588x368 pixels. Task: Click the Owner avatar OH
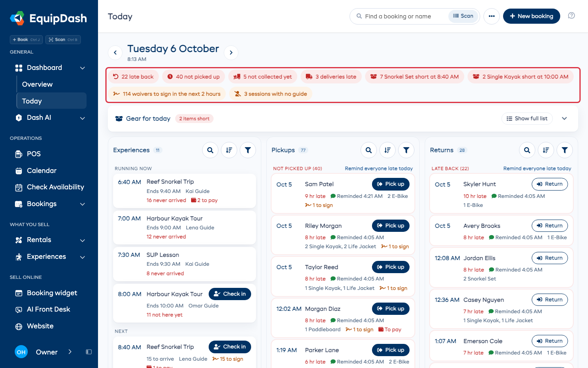click(21, 352)
